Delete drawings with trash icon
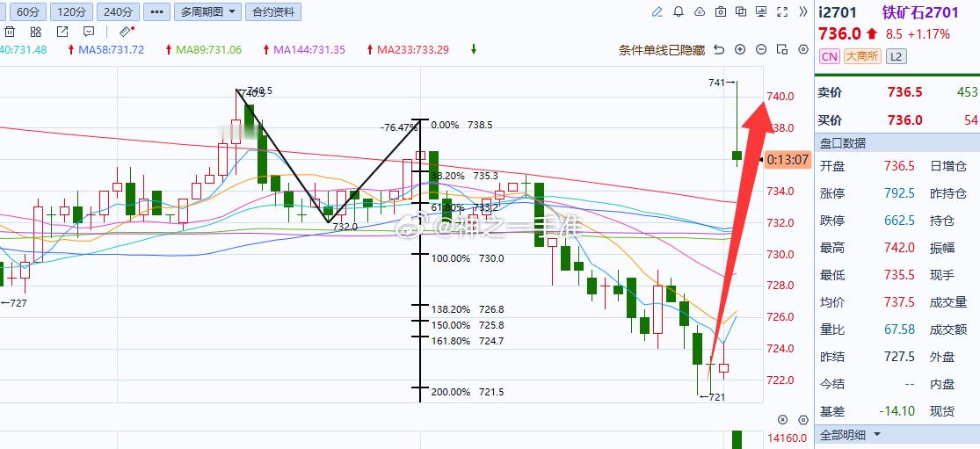The width and height of the screenshot is (980, 449). point(10,32)
